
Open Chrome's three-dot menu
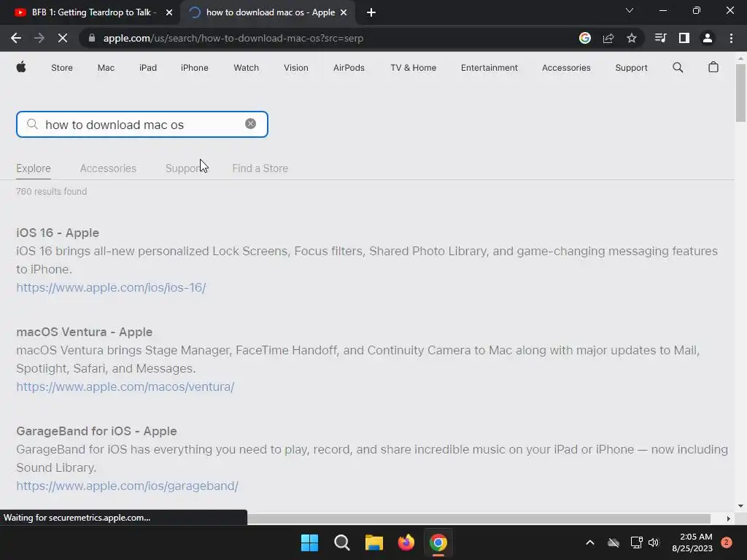click(731, 38)
